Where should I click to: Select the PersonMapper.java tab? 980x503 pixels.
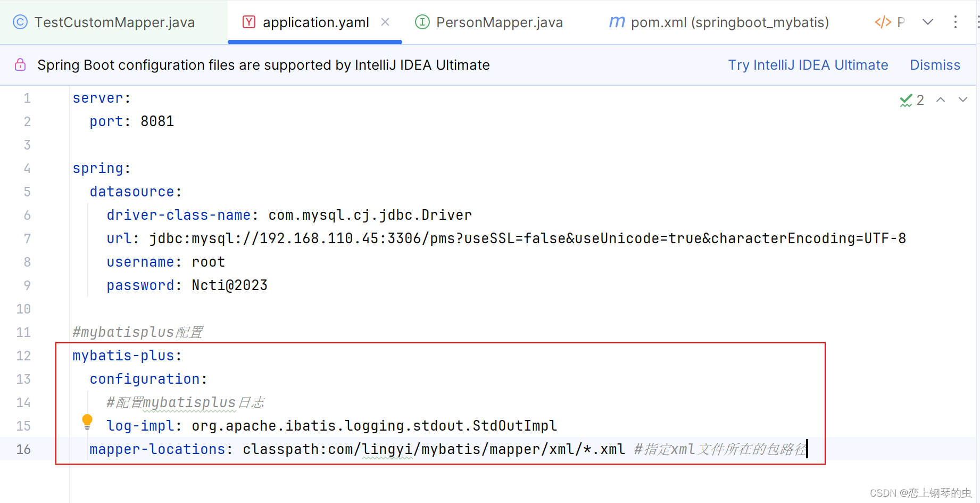499,22
